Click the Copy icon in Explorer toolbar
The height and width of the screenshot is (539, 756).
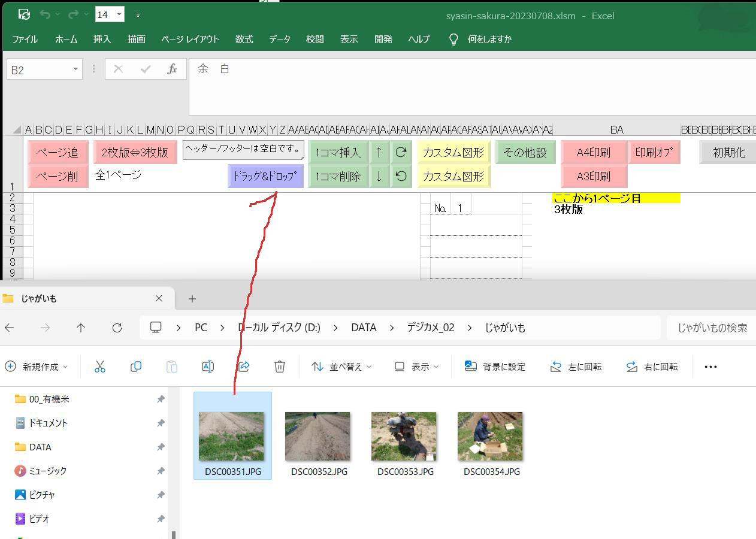pyautogui.click(x=136, y=367)
